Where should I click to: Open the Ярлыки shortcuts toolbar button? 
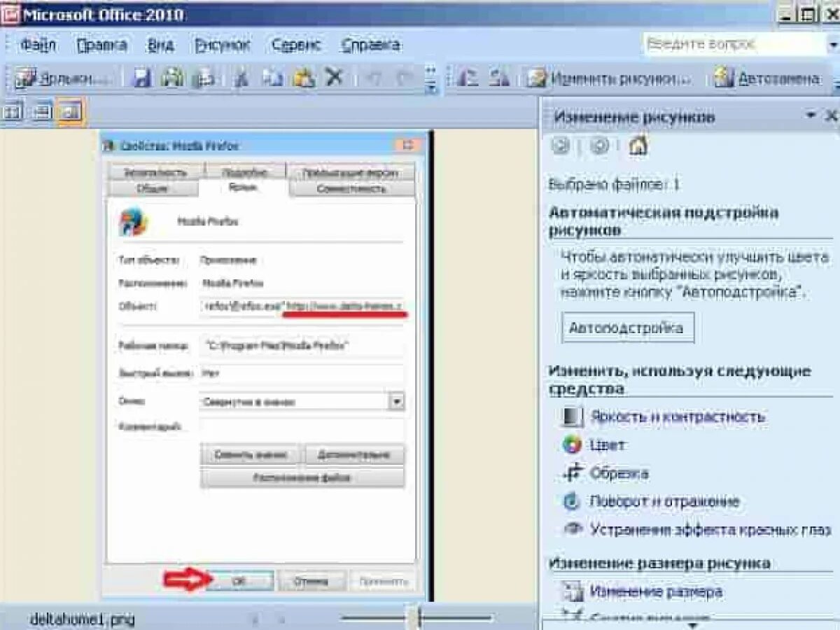63,78
